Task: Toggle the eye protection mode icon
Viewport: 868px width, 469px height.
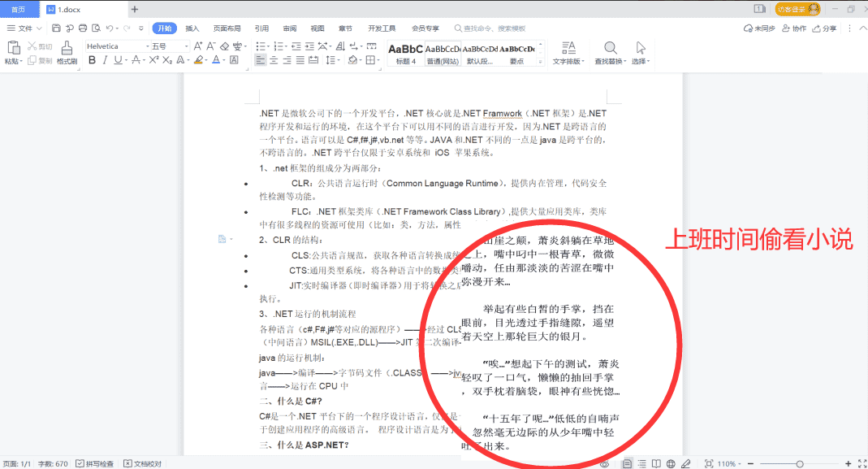Action: tap(604, 463)
